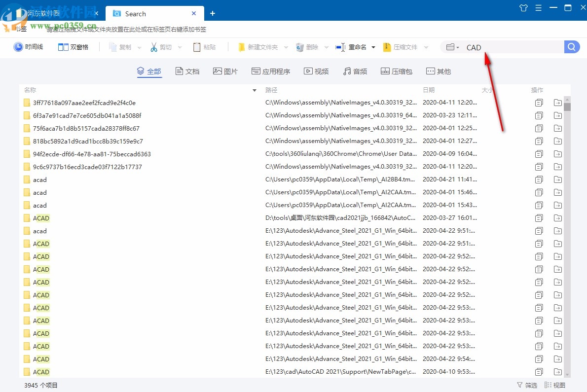
Task: Sort by the Path (路径) column header
Action: 271,90
